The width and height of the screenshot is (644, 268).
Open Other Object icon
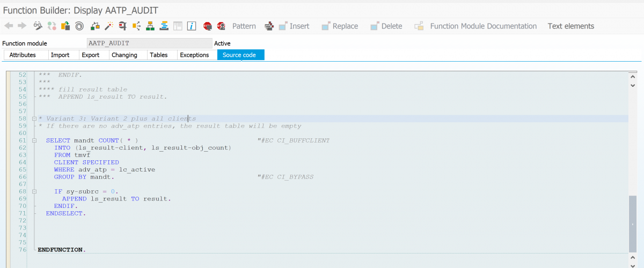(65, 26)
